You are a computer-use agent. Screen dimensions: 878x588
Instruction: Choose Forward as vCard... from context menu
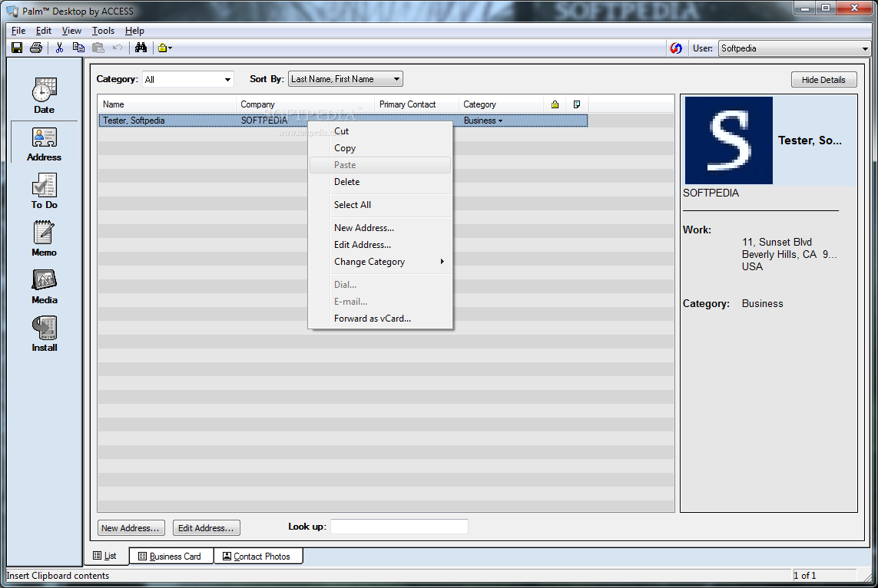[x=380, y=319]
